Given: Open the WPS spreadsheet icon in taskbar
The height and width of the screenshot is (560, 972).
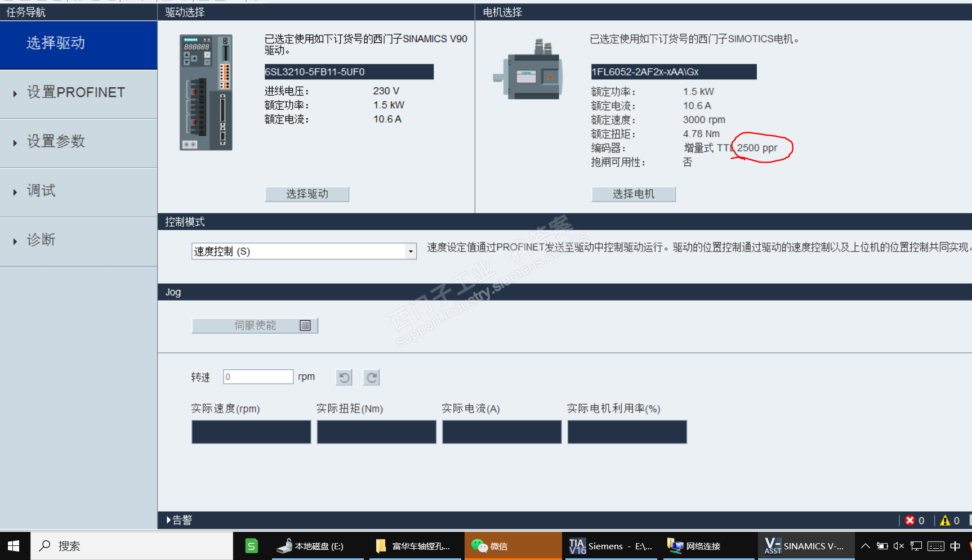Looking at the screenshot, I should pyautogui.click(x=252, y=546).
